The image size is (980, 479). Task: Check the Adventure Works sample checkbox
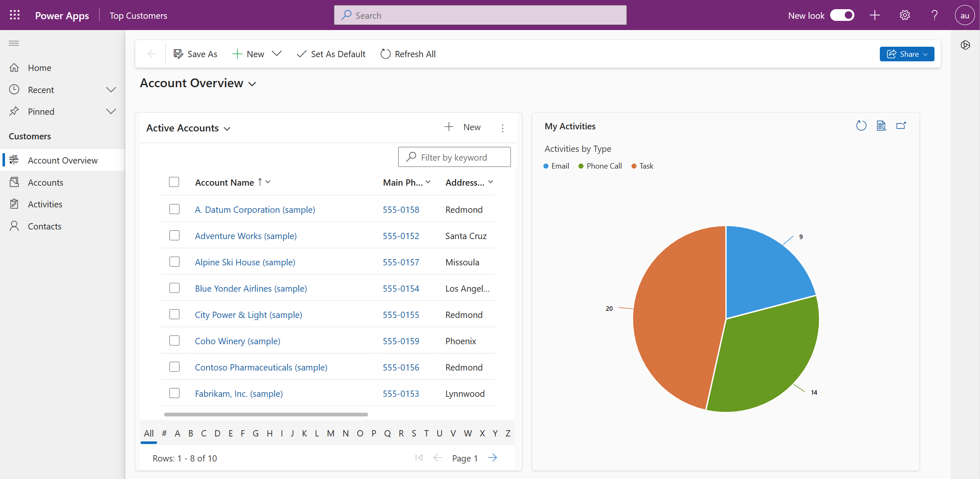(174, 235)
